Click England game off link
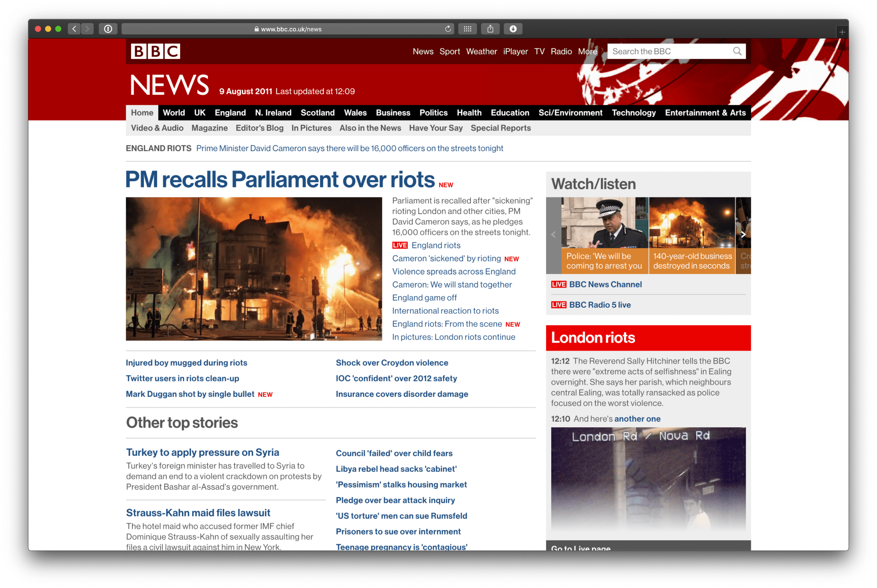 [424, 298]
